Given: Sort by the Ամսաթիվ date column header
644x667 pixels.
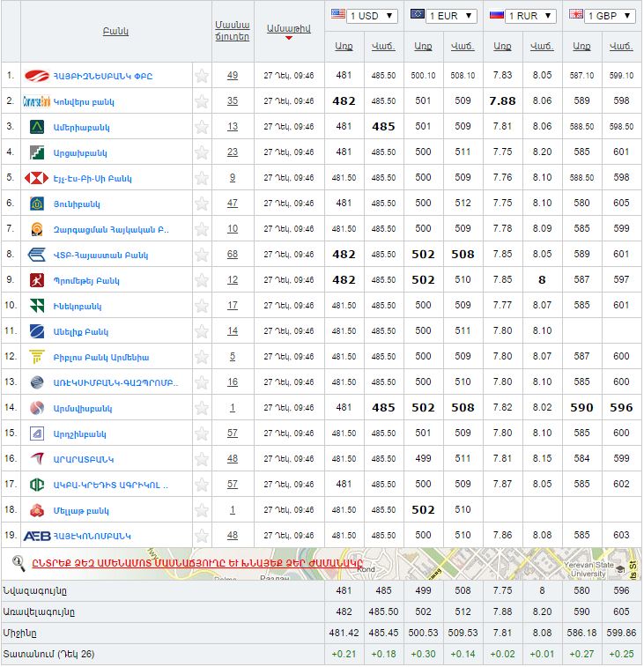Looking at the screenshot, I should click(288, 29).
